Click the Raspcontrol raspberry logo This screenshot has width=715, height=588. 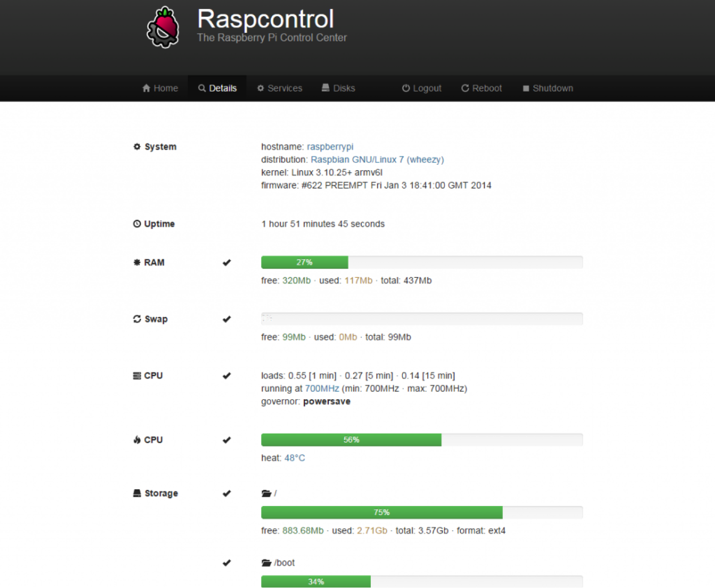pyautogui.click(x=163, y=28)
